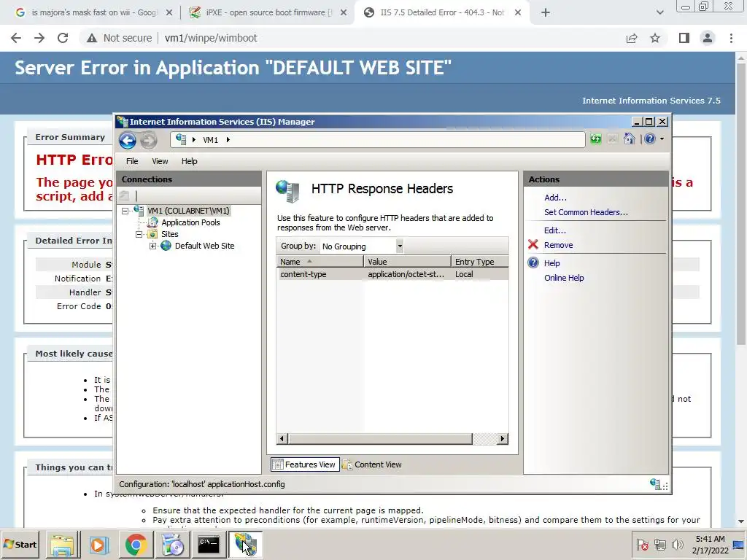The height and width of the screenshot is (560, 747).
Task: Open Online Help link
Action: (564, 278)
